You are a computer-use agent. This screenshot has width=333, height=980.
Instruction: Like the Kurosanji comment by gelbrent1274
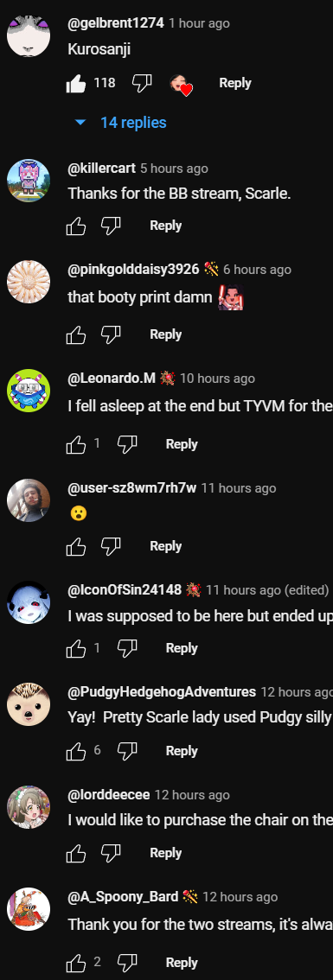(76, 84)
